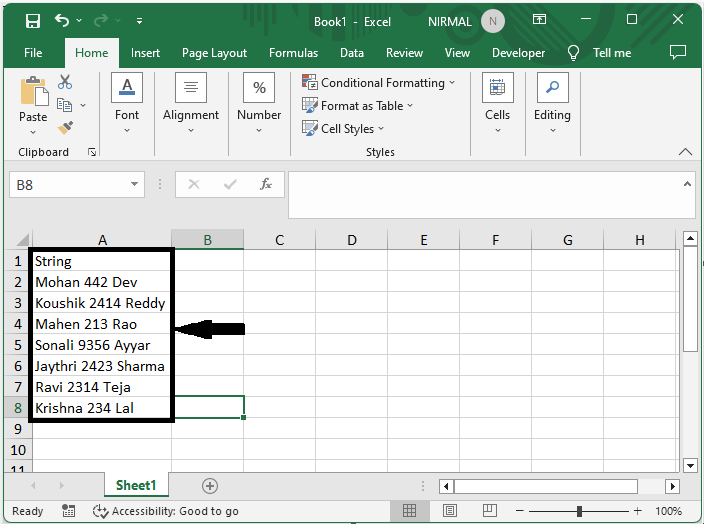Expand the Name Box dropdown arrow
Image resolution: width=704 pixels, height=524 pixels.
point(136,185)
